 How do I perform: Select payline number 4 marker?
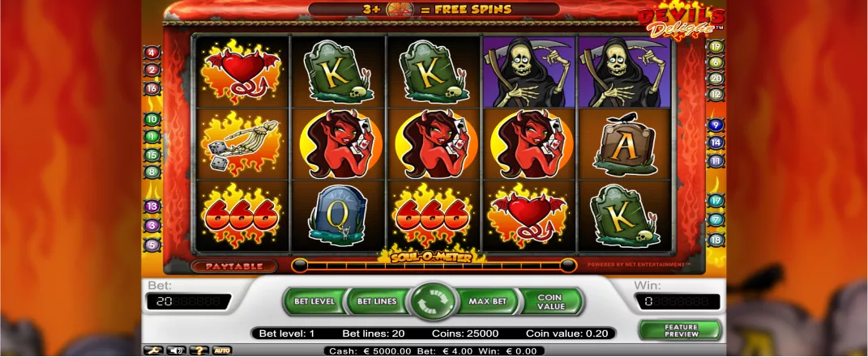tap(152, 53)
